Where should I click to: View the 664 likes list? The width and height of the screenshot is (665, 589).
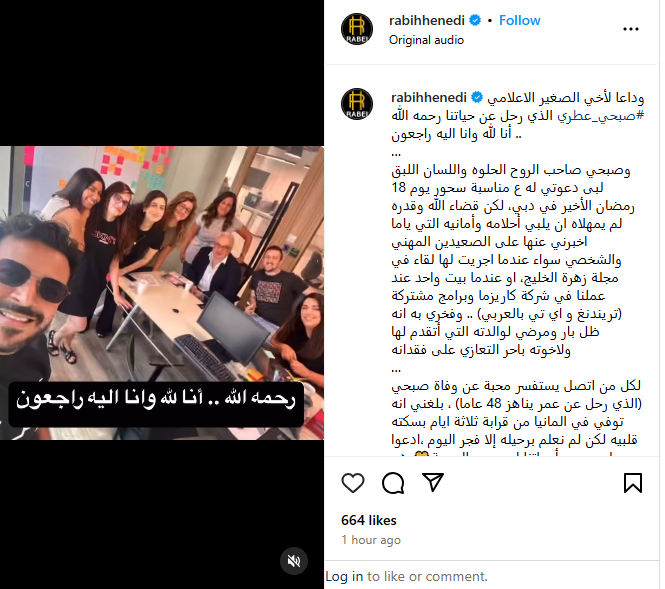pyautogui.click(x=369, y=520)
